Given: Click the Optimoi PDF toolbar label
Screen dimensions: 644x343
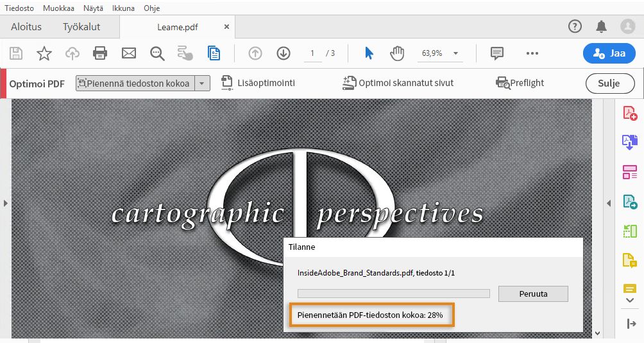Looking at the screenshot, I should [x=37, y=84].
